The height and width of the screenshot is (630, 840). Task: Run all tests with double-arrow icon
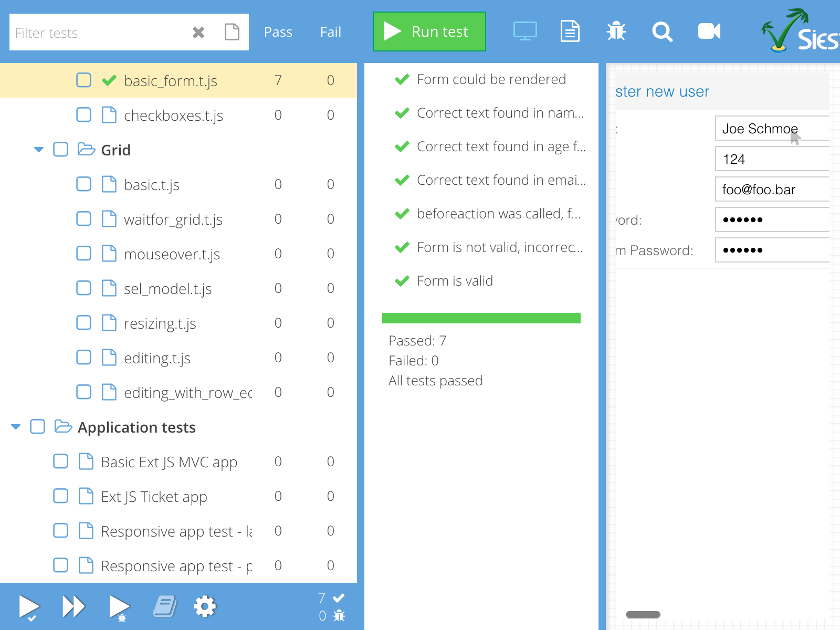[73, 606]
